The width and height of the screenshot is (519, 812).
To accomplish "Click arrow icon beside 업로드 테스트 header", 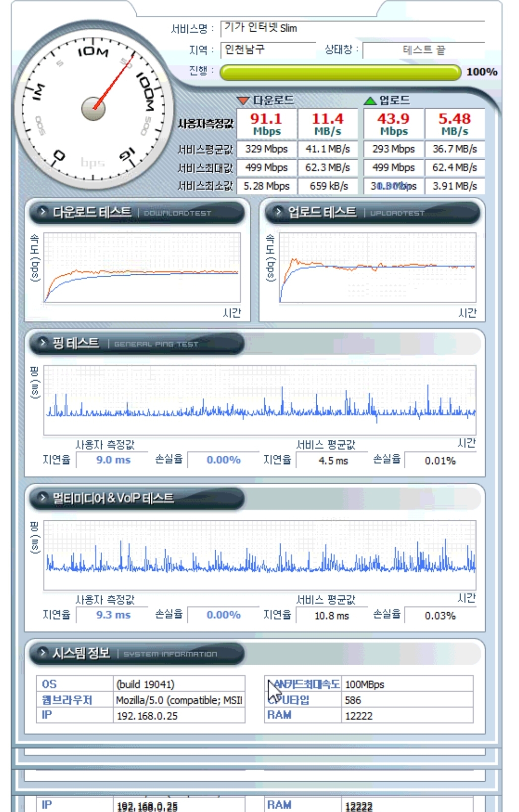I will pos(279,212).
